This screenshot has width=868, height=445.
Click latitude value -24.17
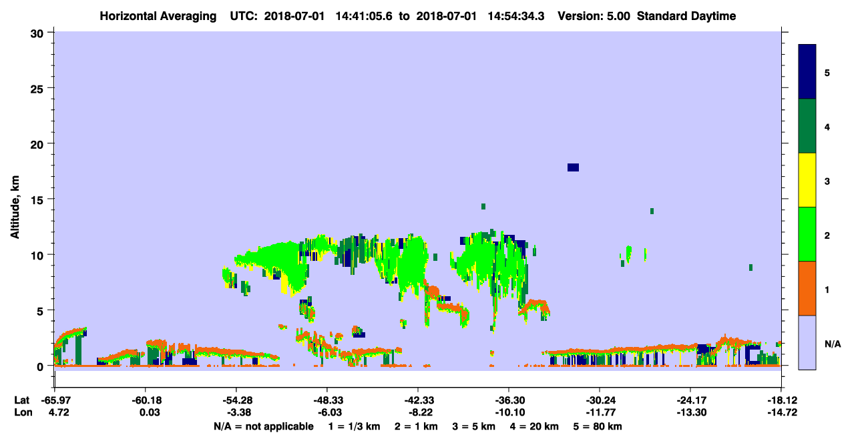click(691, 400)
